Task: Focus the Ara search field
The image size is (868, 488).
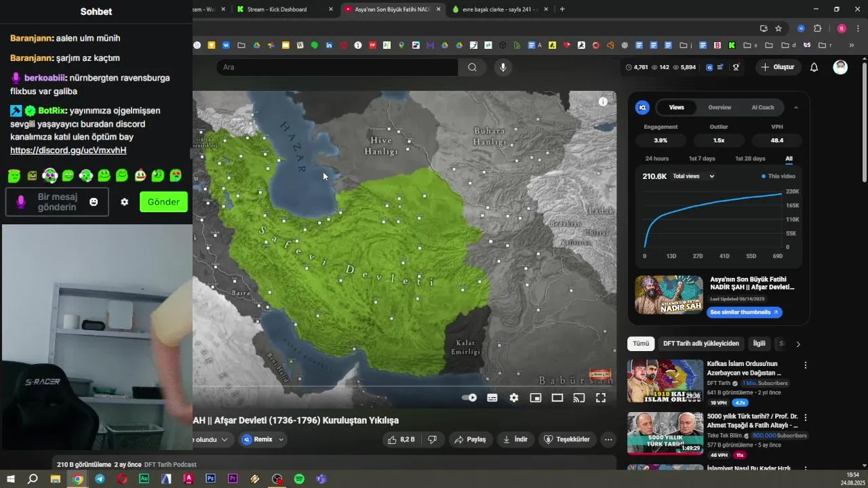Action: [338, 67]
